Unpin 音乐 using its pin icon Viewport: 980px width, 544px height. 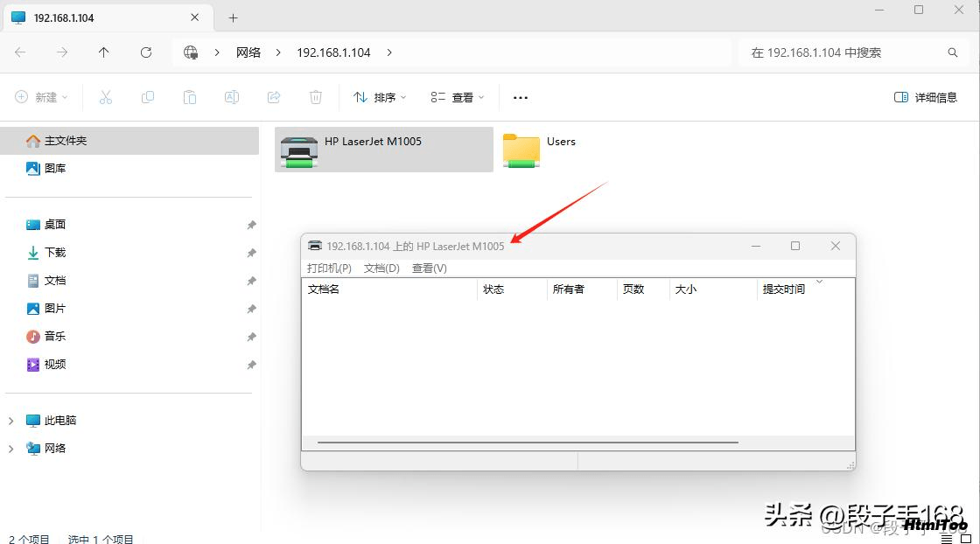[251, 337]
